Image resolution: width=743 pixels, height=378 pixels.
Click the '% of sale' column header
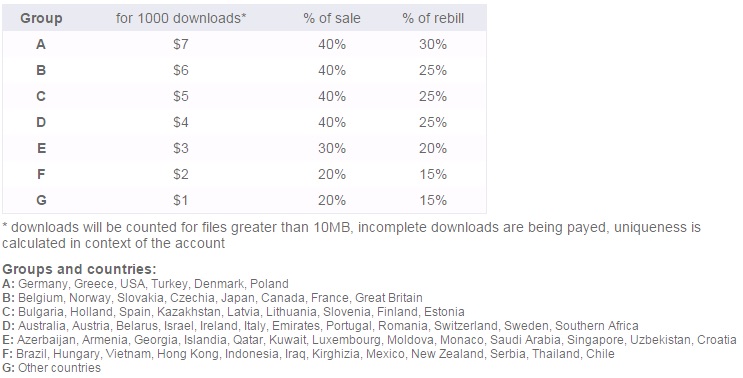click(x=332, y=18)
